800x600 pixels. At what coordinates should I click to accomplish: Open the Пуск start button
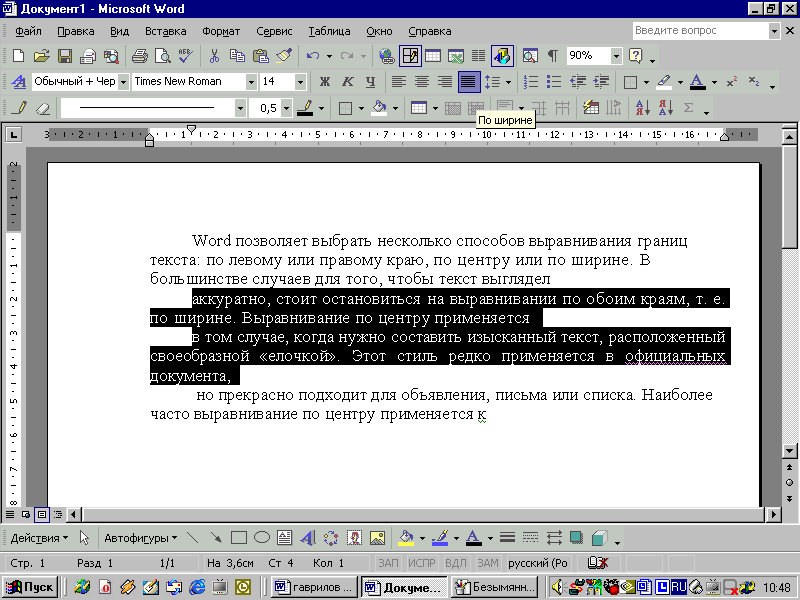pyautogui.click(x=30, y=587)
